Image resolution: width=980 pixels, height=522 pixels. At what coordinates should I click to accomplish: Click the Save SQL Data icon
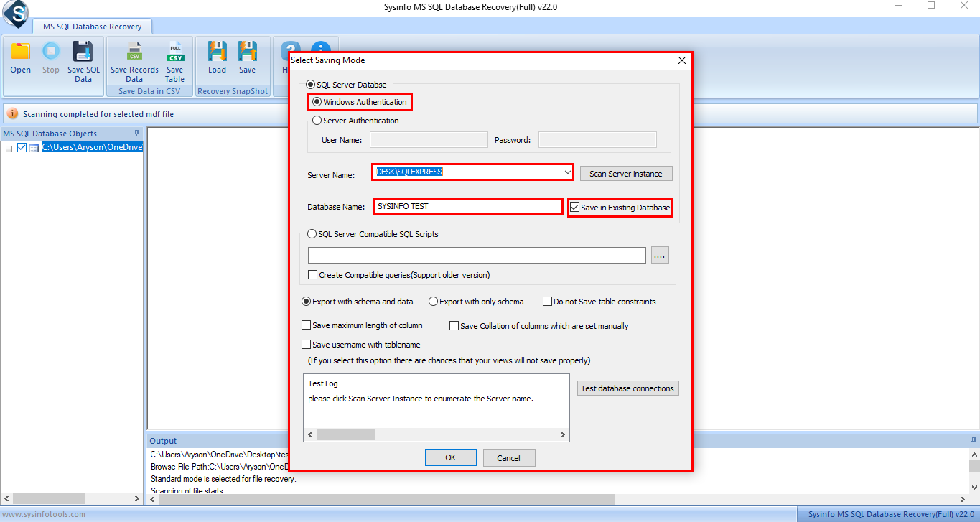[x=83, y=52]
